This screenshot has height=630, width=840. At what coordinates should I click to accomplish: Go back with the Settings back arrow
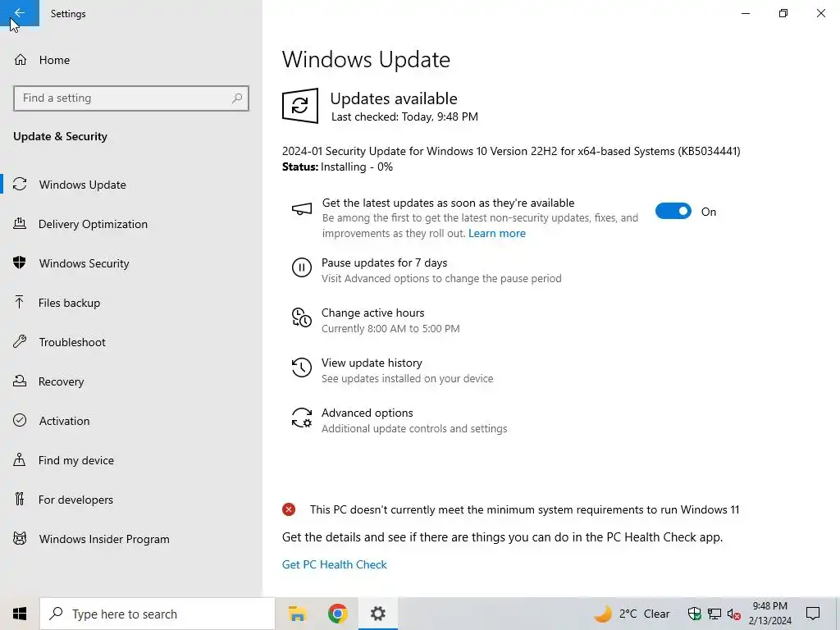coord(20,13)
